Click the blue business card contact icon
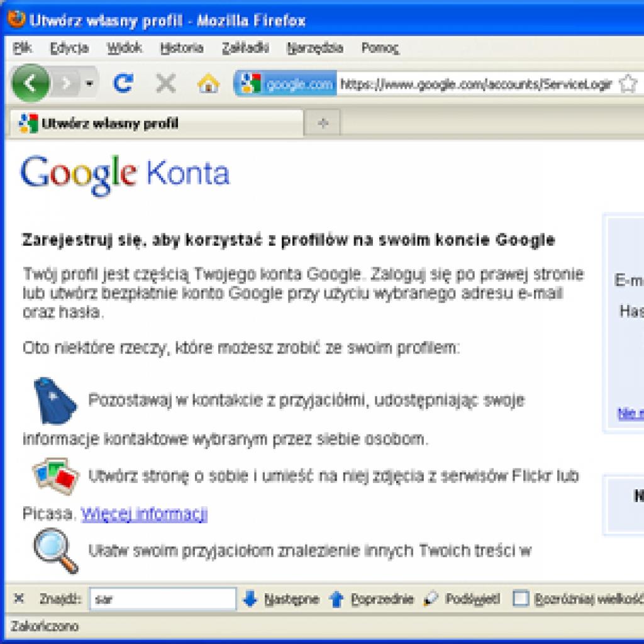Viewport: 644px width, 644px height. click(55, 401)
